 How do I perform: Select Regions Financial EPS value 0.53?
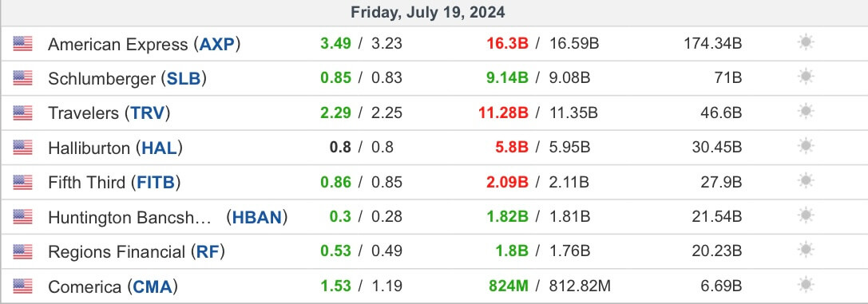point(335,251)
